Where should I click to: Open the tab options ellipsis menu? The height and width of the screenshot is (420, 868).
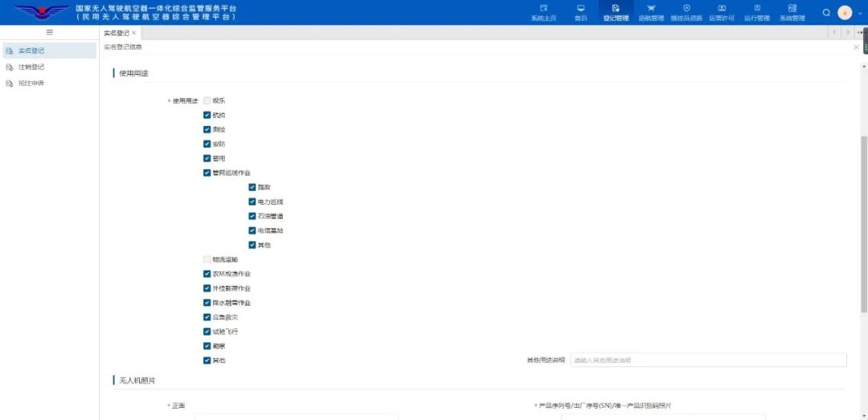click(860, 33)
